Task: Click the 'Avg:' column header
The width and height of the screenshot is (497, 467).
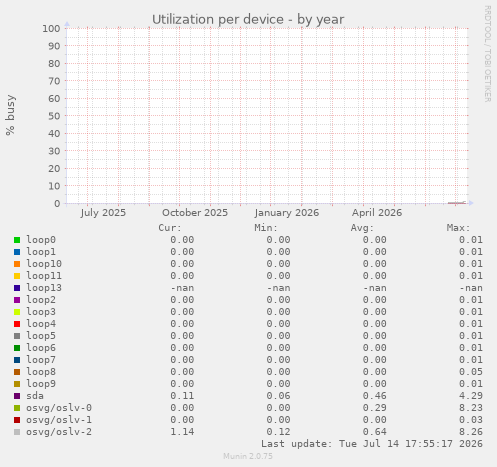Action: click(x=362, y=228)
